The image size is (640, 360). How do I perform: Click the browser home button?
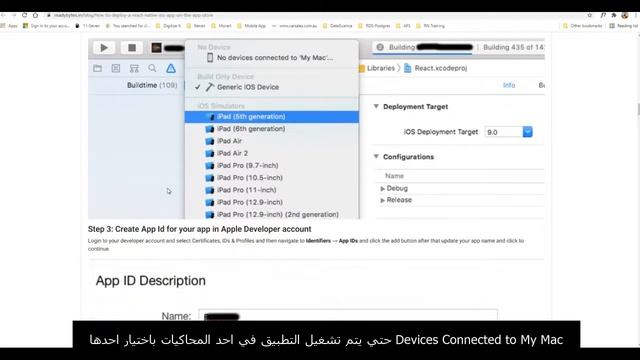click(36, 15)
